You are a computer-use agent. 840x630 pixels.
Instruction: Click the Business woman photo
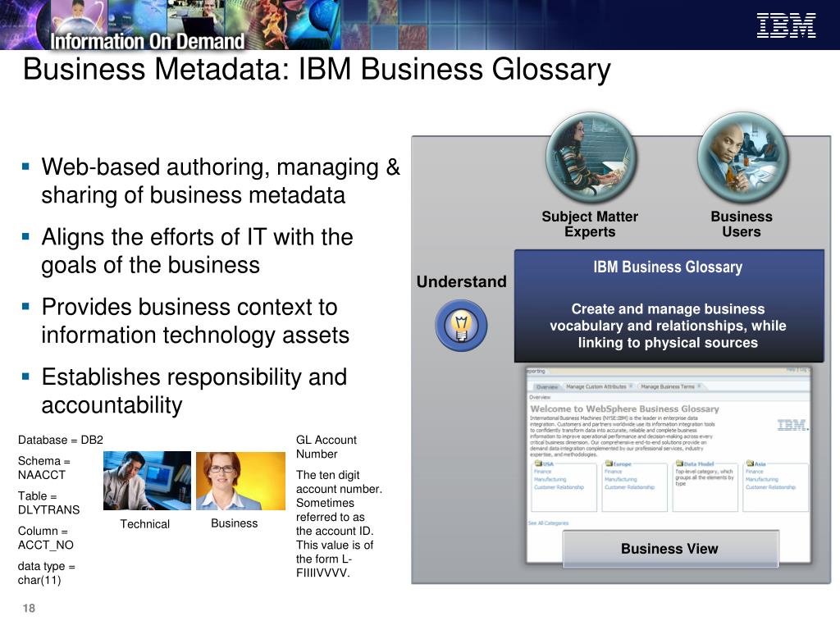pyautogui.click(x=240, y=481)
